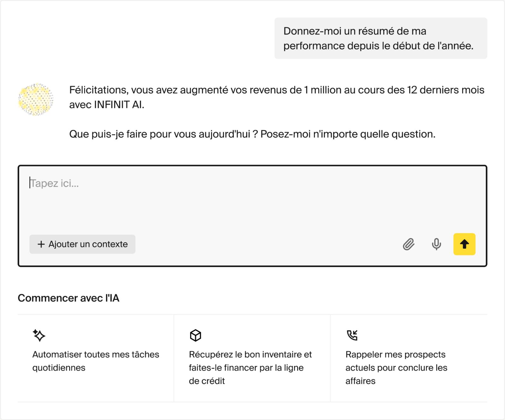Click the user message about résumé de performance
Screen dimensions: 505x420
(378, 38)
